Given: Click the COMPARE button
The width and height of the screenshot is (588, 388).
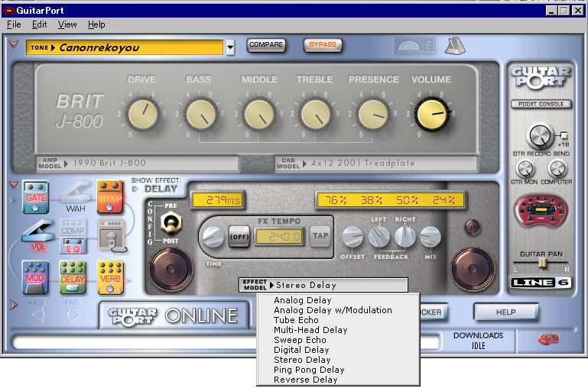Looking at the screenshot, I should coord(266,45).
